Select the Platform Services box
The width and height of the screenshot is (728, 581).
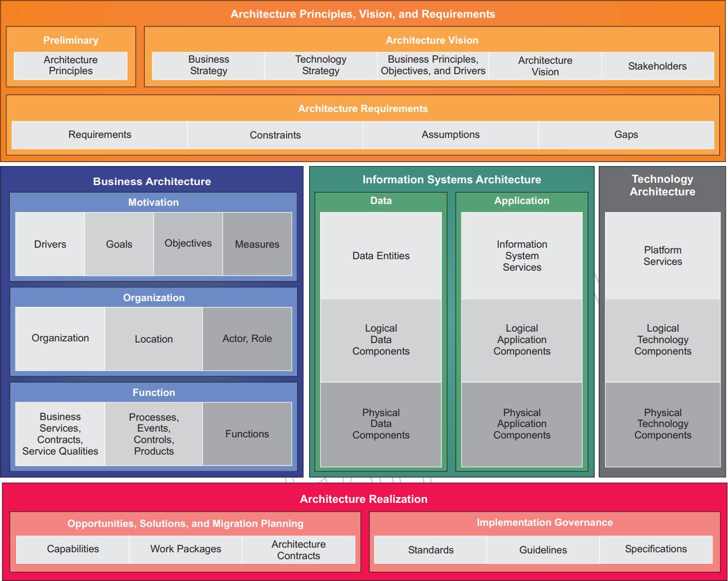point(662,256)
